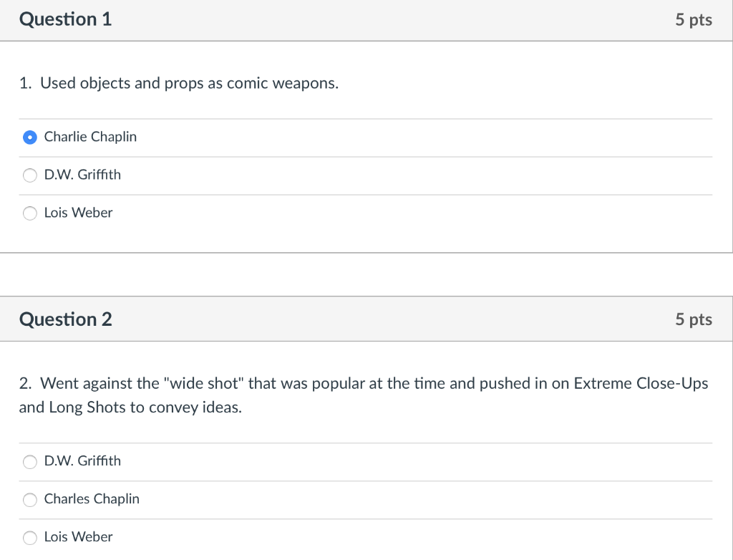Select Charles Chaplin for Question 2
The height and width of the screenshot is (560, 733).
tap(30, 500)
